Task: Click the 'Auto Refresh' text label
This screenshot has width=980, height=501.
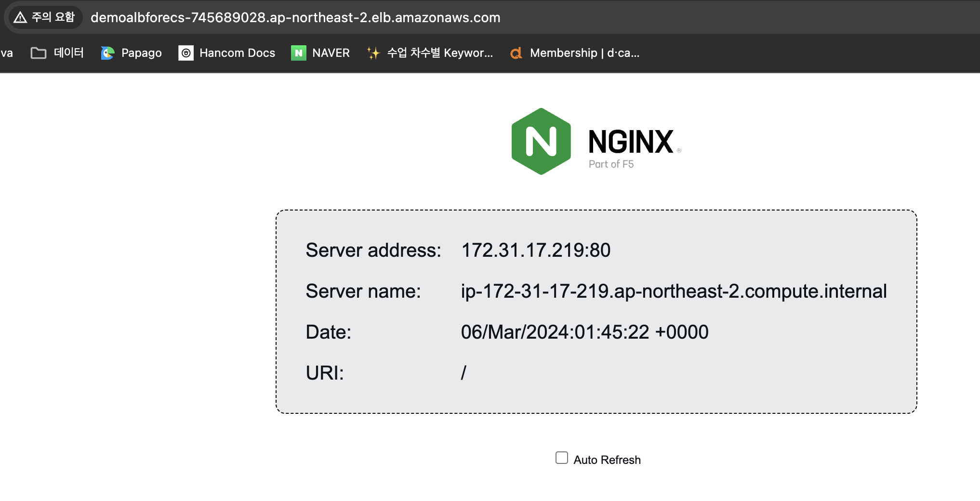Action: [x=607, y=460]
